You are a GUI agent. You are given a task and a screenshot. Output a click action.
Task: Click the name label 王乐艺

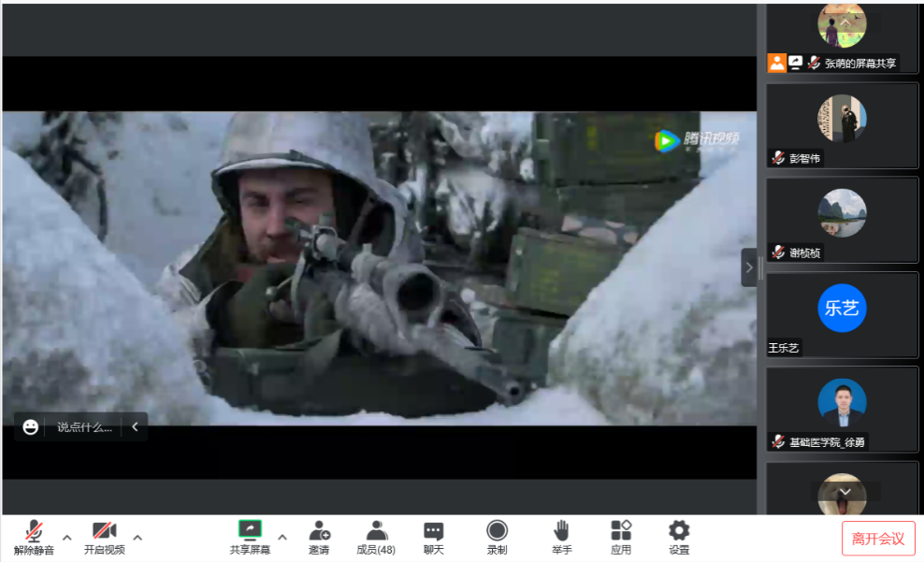783,348
